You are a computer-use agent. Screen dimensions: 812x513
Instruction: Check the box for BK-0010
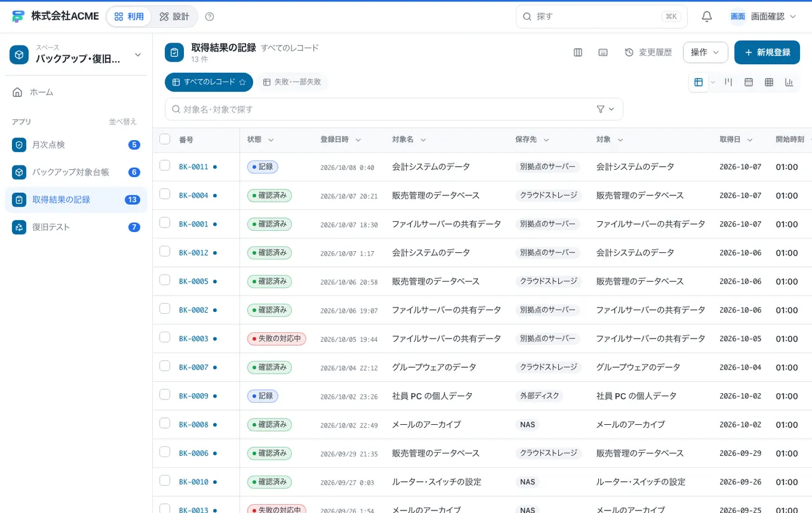[165, 481]
